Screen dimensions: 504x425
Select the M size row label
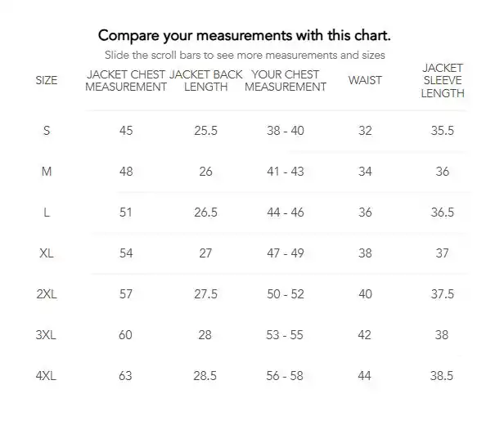[47, 172]
